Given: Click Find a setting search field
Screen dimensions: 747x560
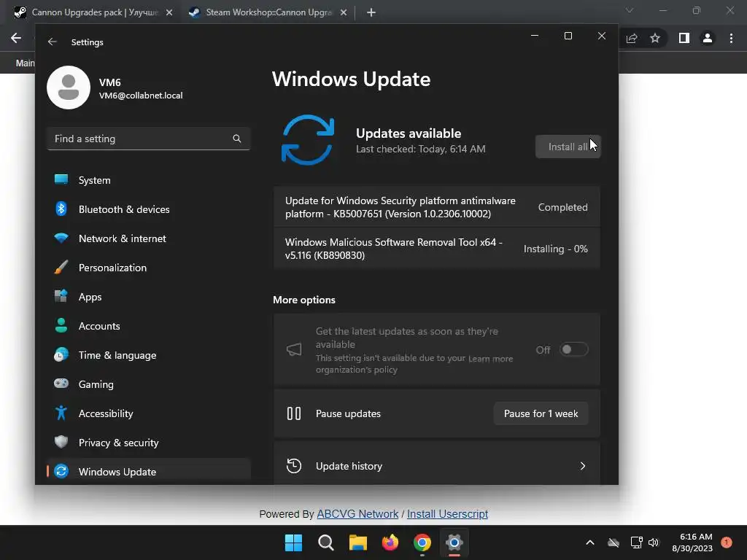Looking at the screenshot, I should (149, 139).
